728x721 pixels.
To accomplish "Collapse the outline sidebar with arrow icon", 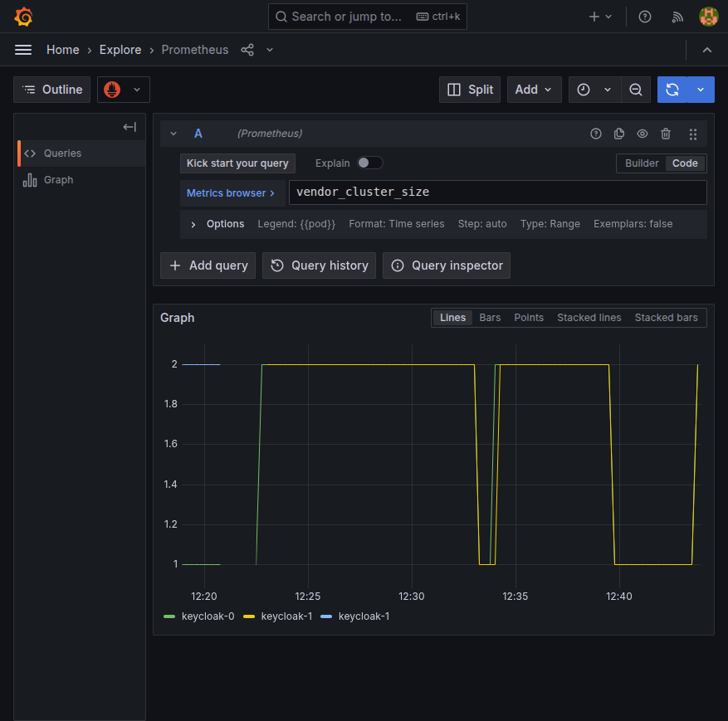I will coord(129,127).
